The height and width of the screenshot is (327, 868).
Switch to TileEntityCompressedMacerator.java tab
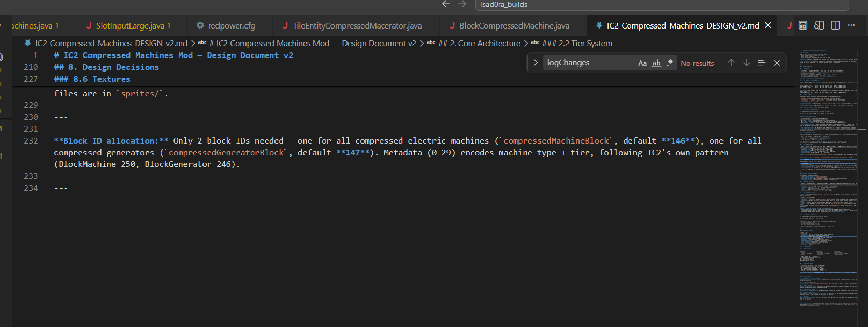[355, 25]
